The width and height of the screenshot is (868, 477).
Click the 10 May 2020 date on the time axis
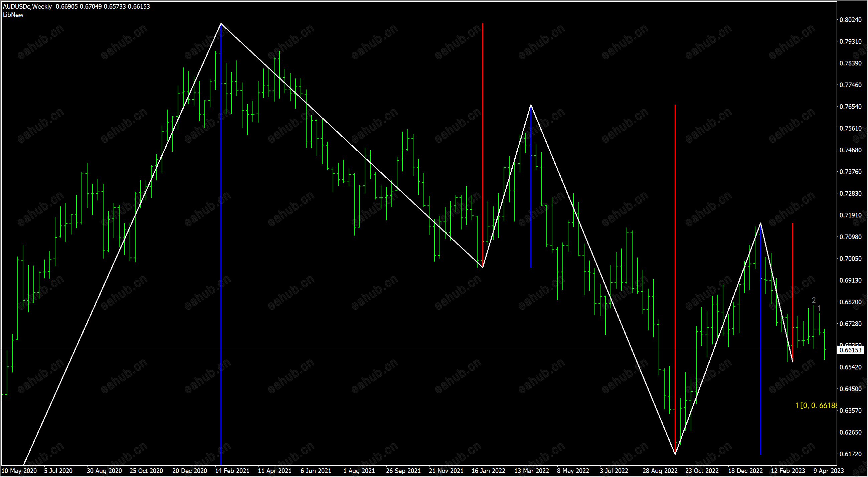point(19,471)
